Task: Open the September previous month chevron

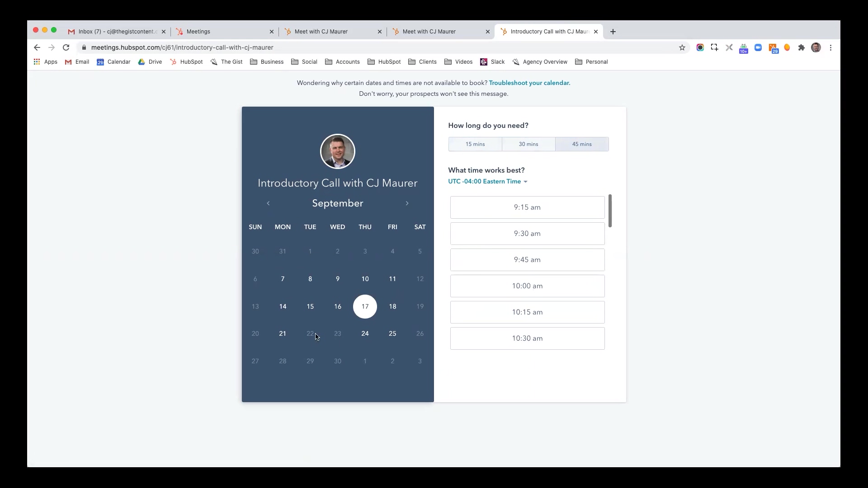Action: (x=268, y=202)
